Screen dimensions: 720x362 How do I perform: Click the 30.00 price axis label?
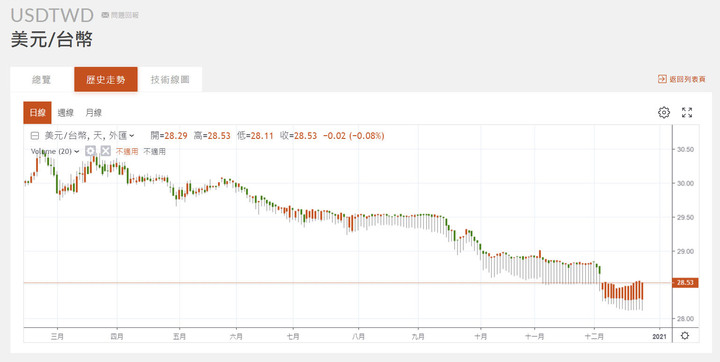[x=685, y=183]
